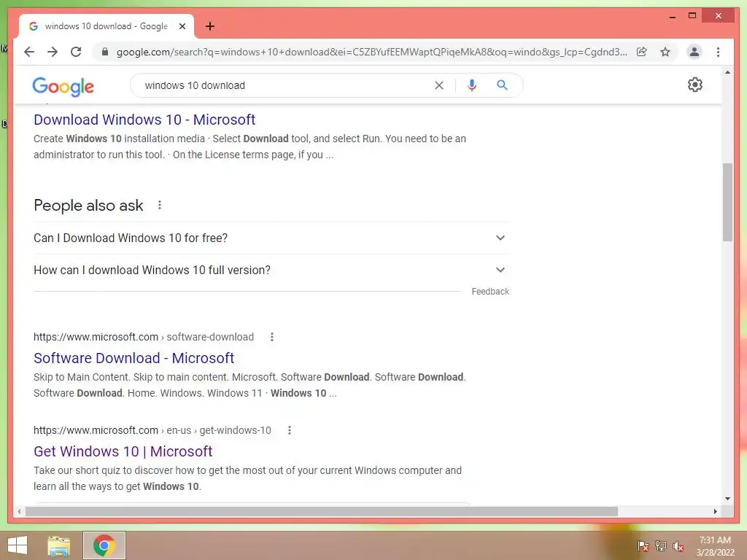Click the vertical scrollbar thumb
The image size is (747, 560).
[727, 203]
